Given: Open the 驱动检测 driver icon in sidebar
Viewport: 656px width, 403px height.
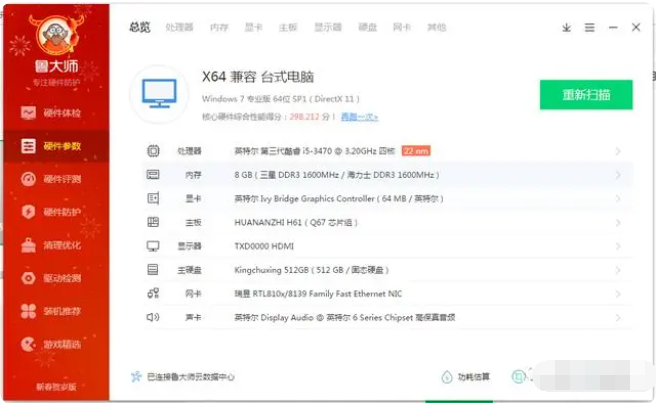Looking at the screenshot, I should click(28, 278).
